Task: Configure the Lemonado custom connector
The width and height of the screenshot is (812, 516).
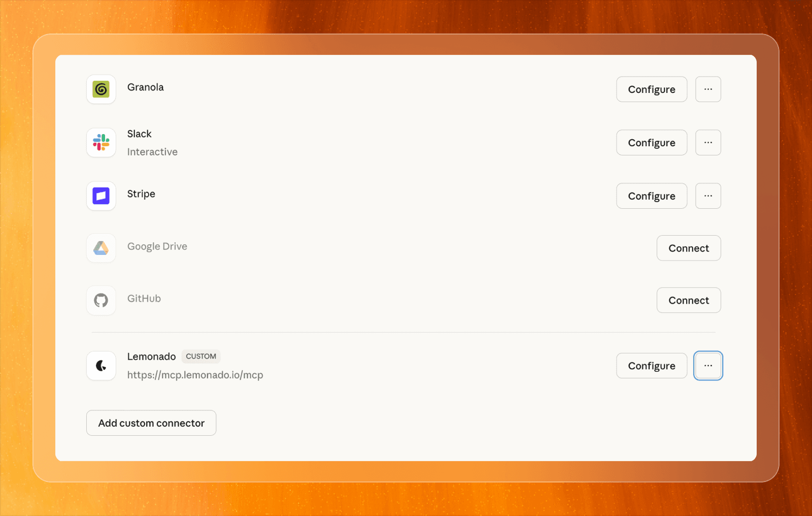Action: (652, 366)
